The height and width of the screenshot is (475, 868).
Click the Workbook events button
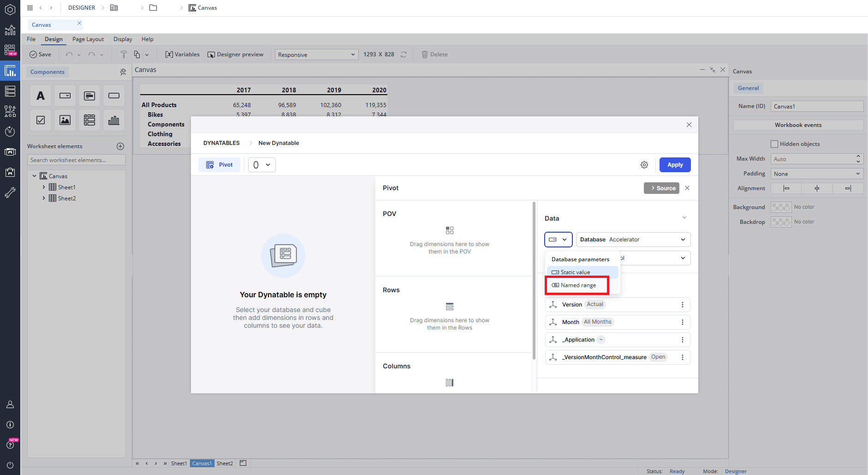click(x=797, y=125)
